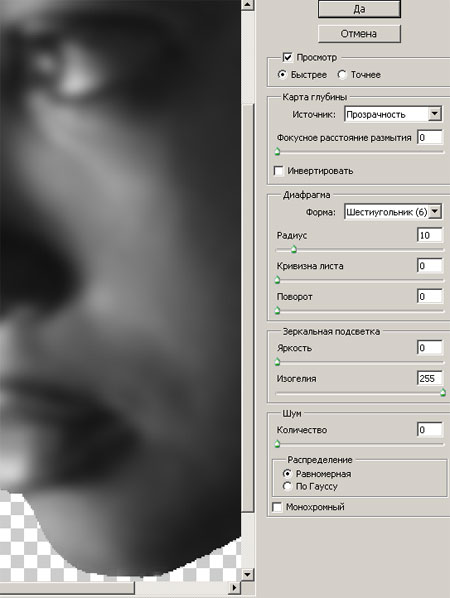The image size is (450, 598).
Task: Click the horizontal scrollbar thumb of preview
Action: (x=67, y=588)
